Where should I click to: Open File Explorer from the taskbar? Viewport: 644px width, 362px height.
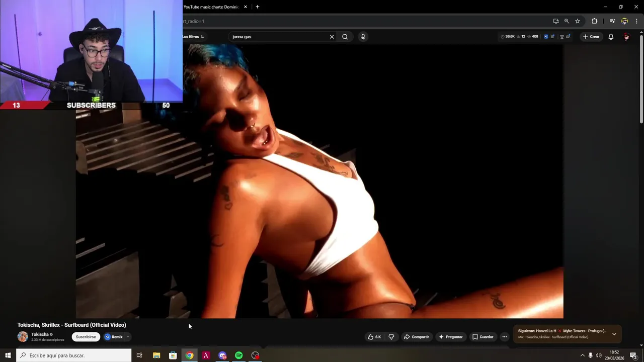156,355
